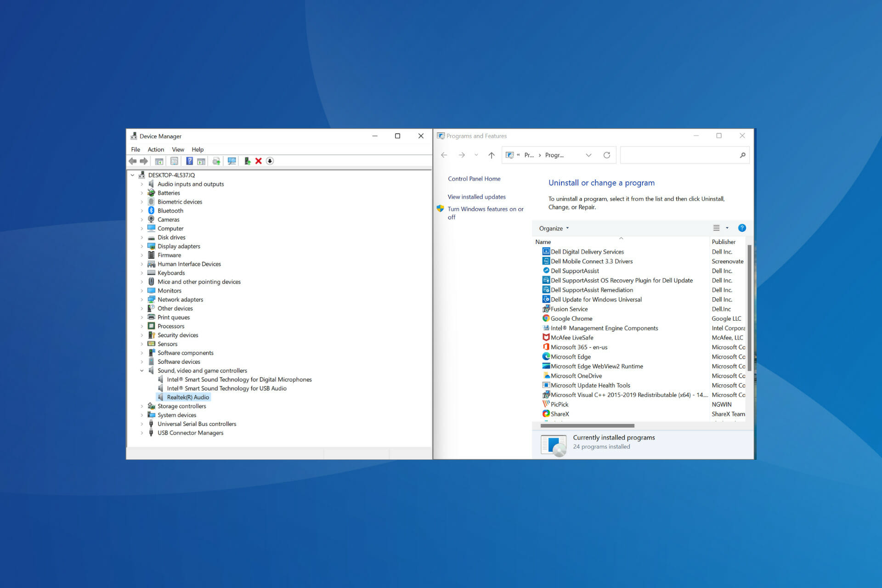The height and width of the screenshot is (588, 882).
Task: Open the address bar history dropdown
Action: [x=588, y=155]
